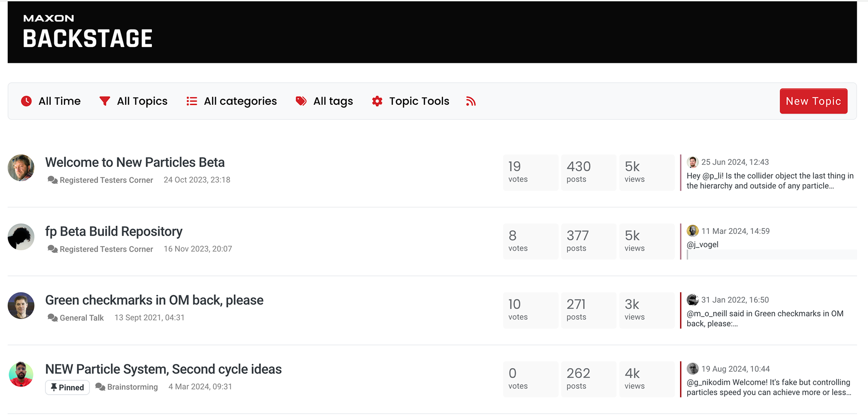Open avatar of Welcome to New Particles Beta author
868x415 pixels.
click(21, 168)
